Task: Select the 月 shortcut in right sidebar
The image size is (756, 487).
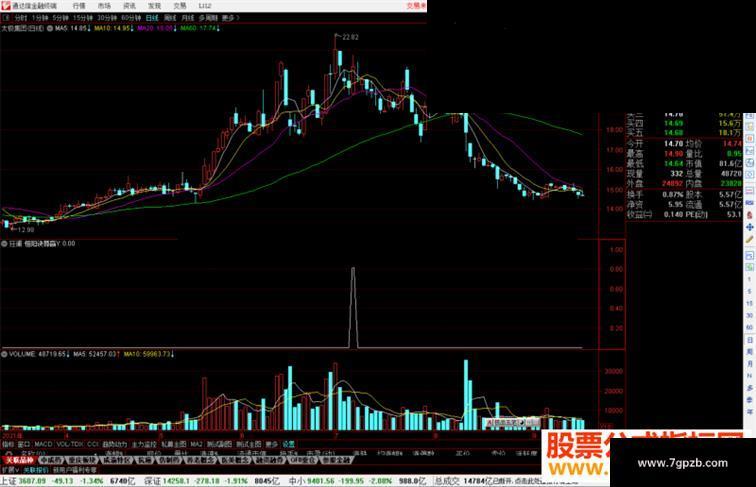Action: point(750,364)
